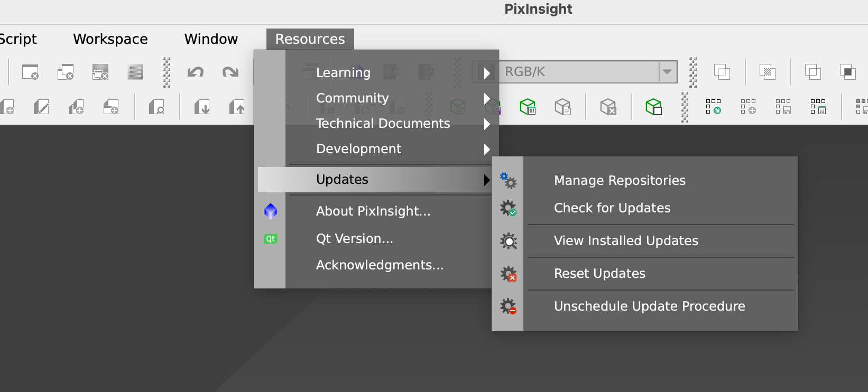
Task: Click the two stacked pages with plus icon
Action: [76, 107]
